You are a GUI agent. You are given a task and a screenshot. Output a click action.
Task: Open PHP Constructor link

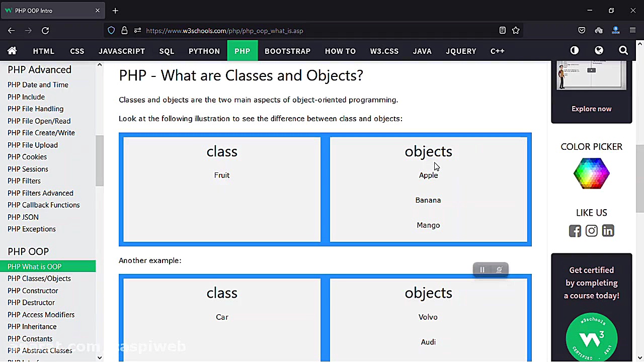point(33,291)
